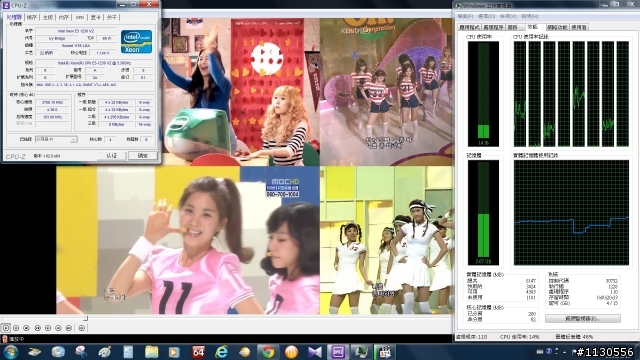Click the CPU 使用率: 14% status bar text

click(520, 337)
